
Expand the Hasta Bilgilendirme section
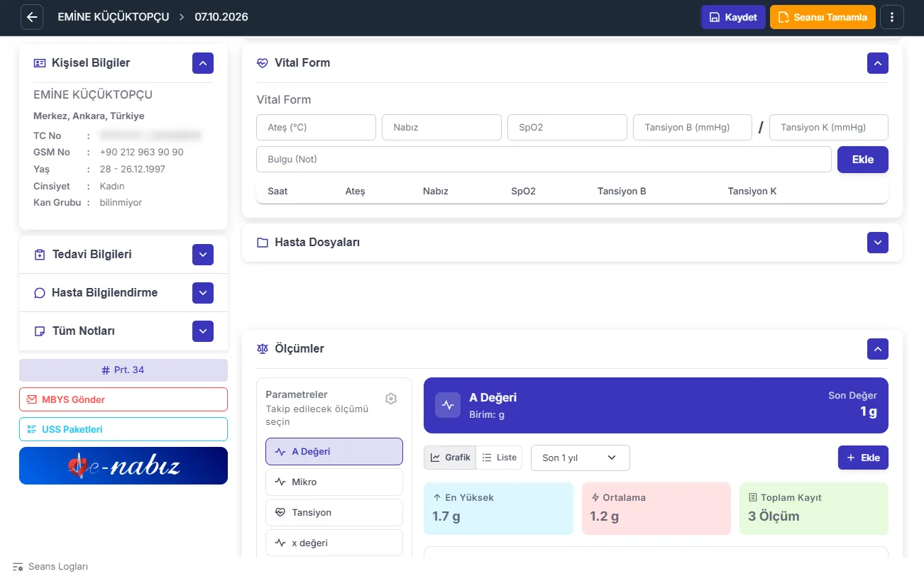(x=203, y=293)
